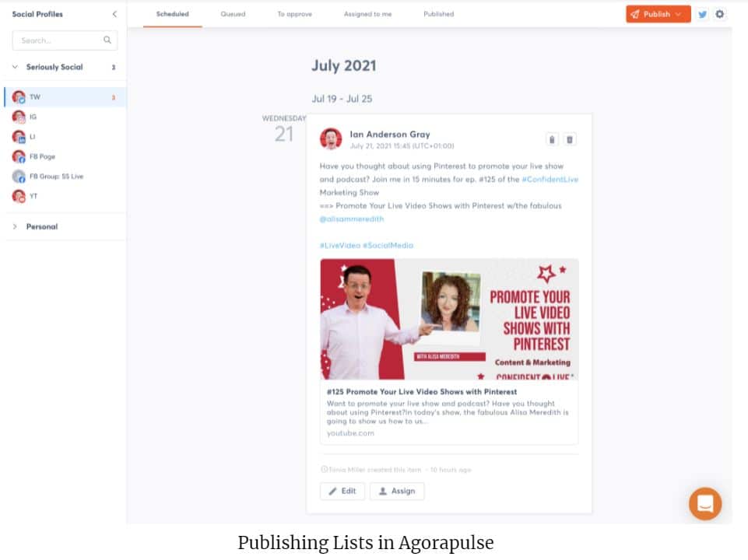This screenshot has height=560, width=748.
Task: Click the search magnifier icon
Action: tap(107, 40)
